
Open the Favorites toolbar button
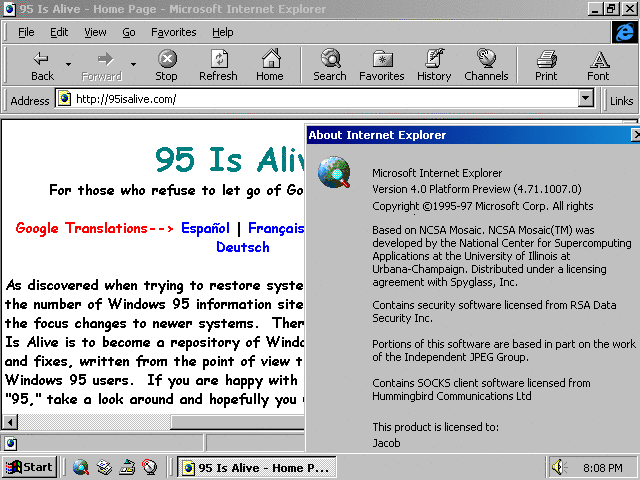coord(382,65)
